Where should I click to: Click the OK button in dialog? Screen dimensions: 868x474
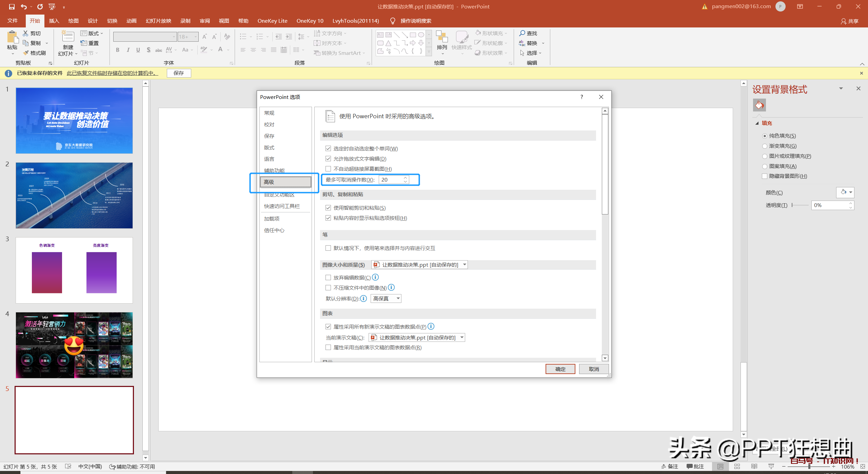[x=560, y=369]
